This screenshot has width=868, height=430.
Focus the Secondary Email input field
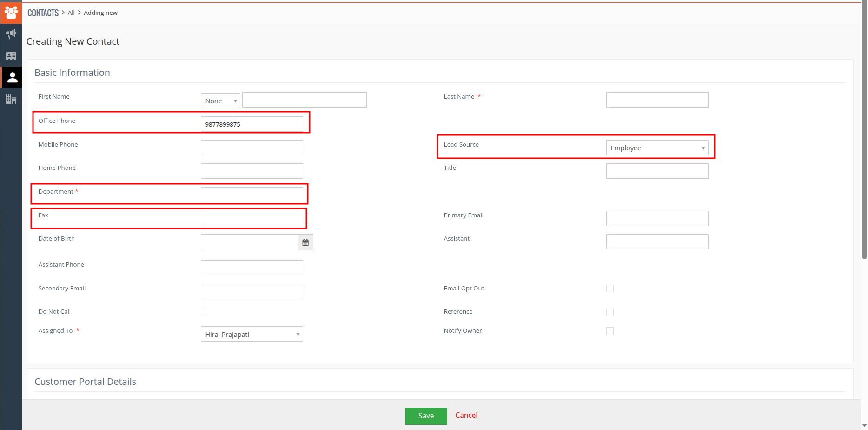click(252, 291)
